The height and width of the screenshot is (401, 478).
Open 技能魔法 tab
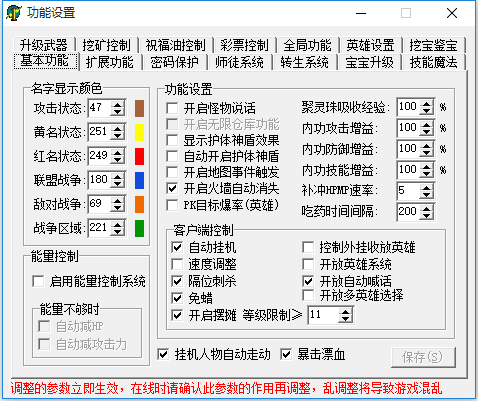(433, 62)
